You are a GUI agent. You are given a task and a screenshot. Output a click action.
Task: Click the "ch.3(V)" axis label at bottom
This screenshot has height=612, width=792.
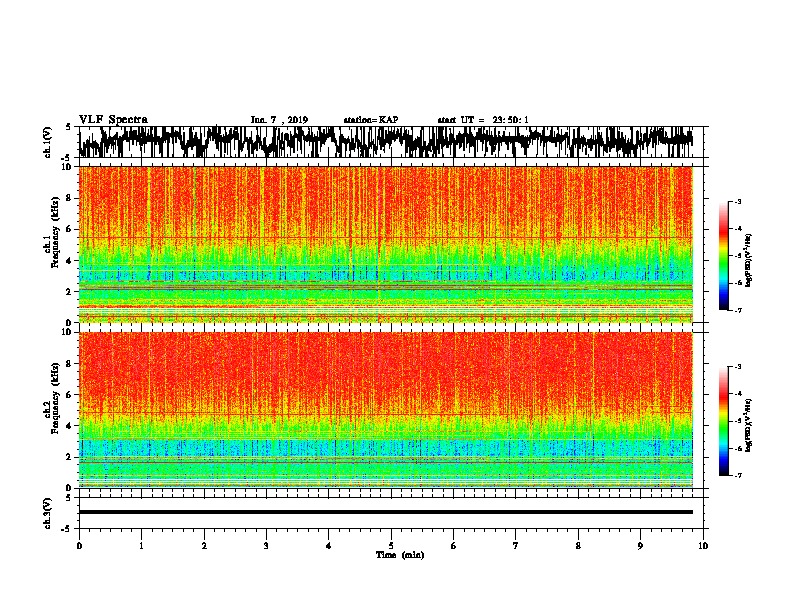pyautogui.click(x=47, y=513)
